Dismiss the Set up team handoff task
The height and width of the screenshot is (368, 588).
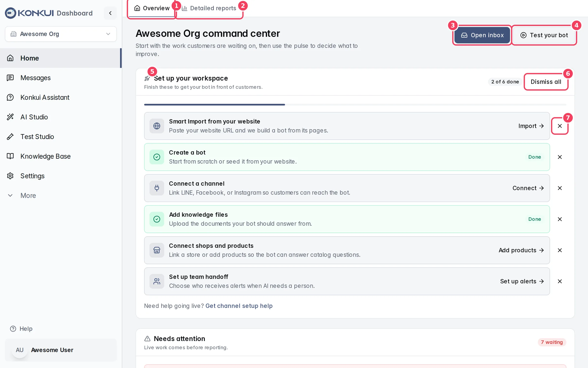560,281
